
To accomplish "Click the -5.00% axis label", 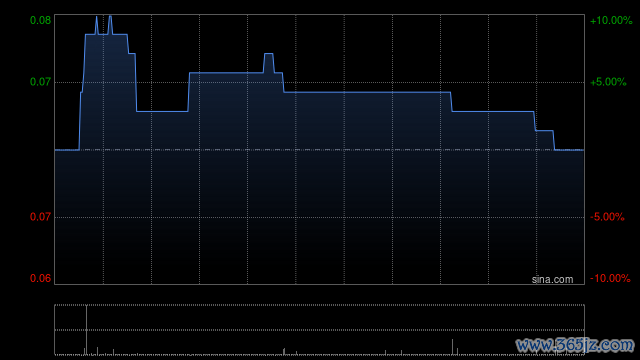I will (x=607, y=217).
